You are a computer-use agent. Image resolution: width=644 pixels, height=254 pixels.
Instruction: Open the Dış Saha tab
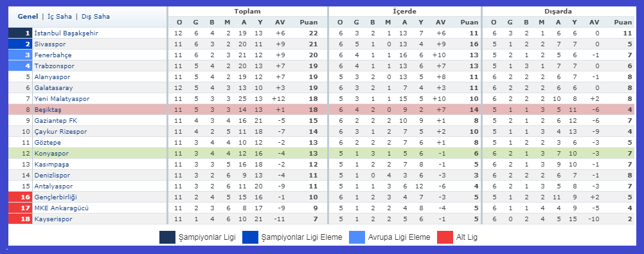pos(96,17)
